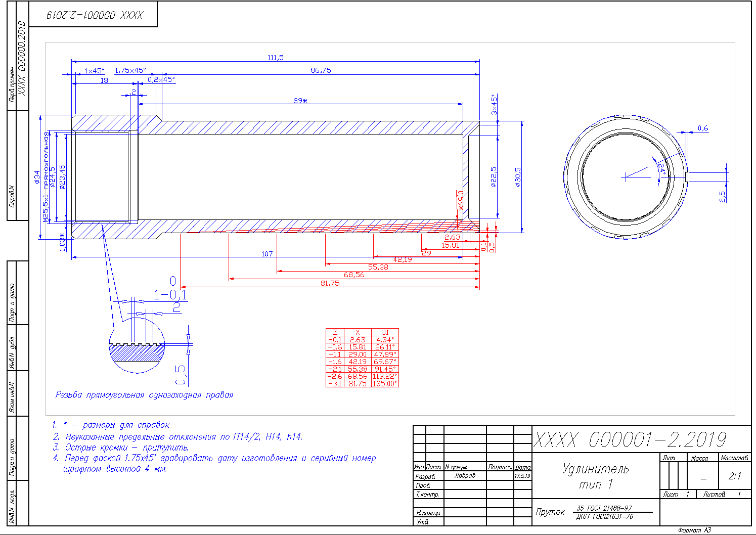Select the "№ докум." column header
Viewport: 756px width, 535px height.
click(456, 467)
